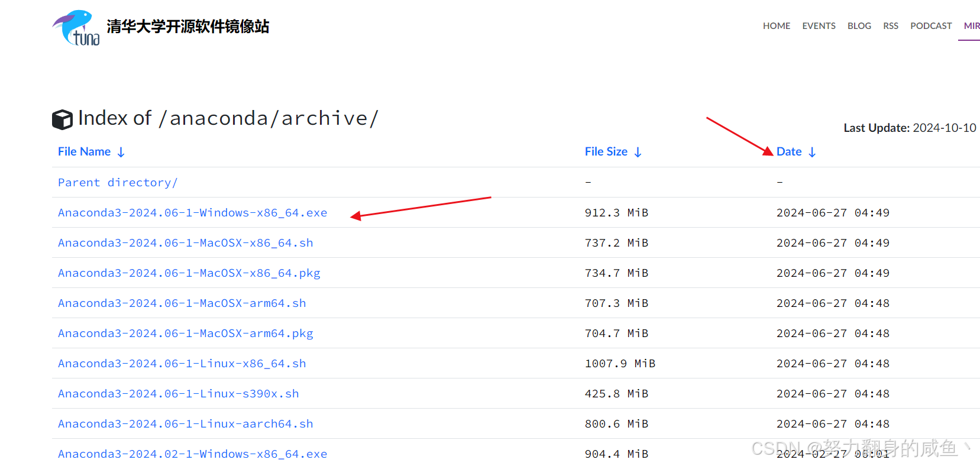980x466 pixels.
Task: Open the PODCAST menu item
Action: 931,26
